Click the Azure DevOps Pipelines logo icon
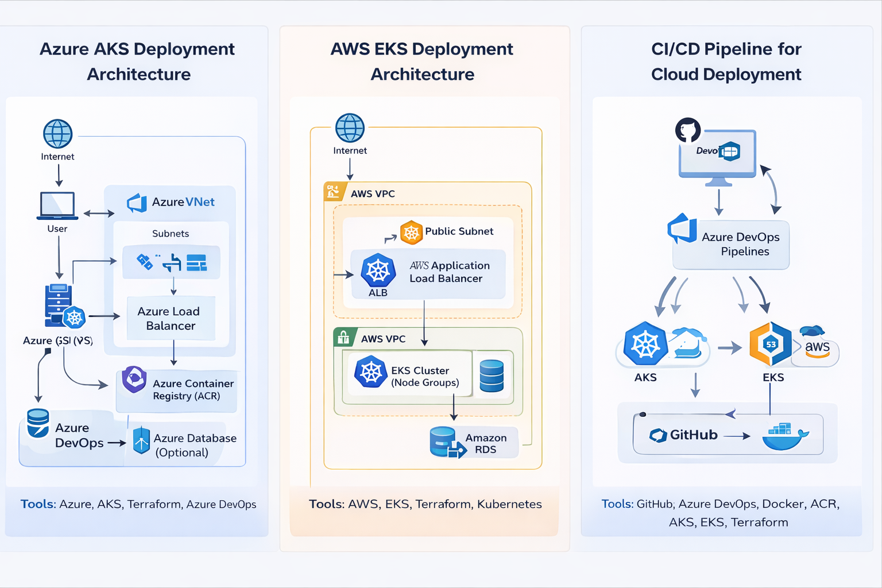The width and height of the screenshot is (882, 588). coord(682,228)
